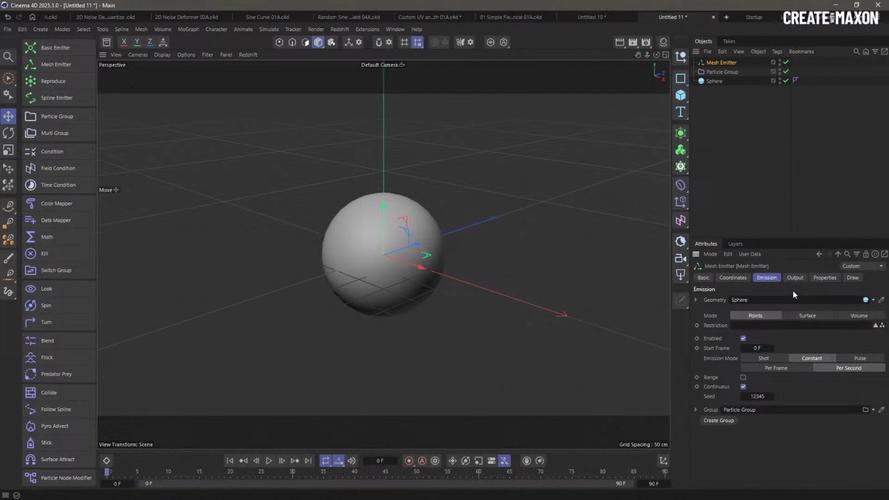Open the Render menu
889x500 pixels.
click(x=316, y=29)
